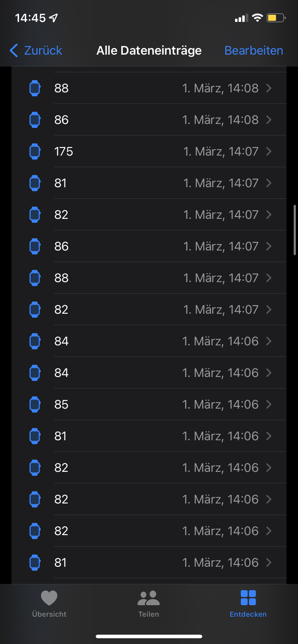This screenshot has height=644, width=298.
Task: Tap the back arrow icon beside Zurück
Action: point(14,51)
